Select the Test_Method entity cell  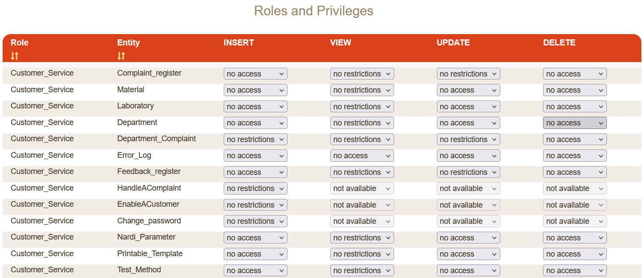[139, 270]
